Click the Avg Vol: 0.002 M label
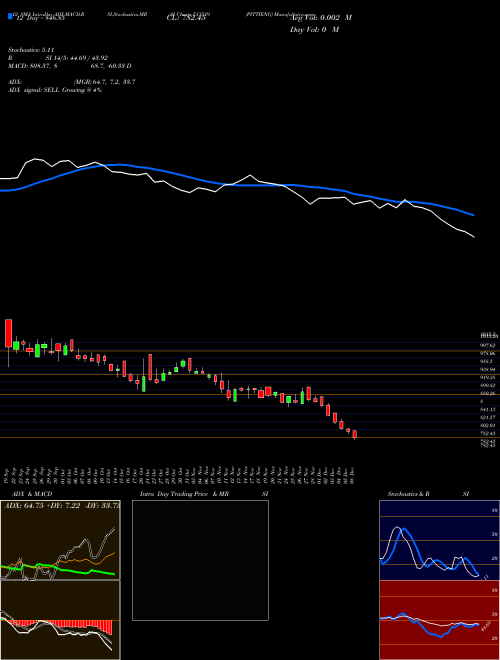The image size is (500, 660). [321, 18]
